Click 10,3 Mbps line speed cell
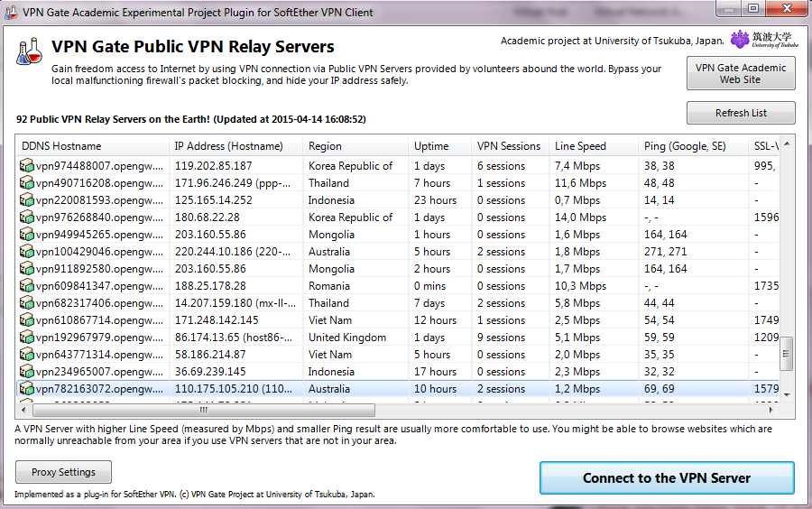This screenshot has width=812, height=509. 580,285
